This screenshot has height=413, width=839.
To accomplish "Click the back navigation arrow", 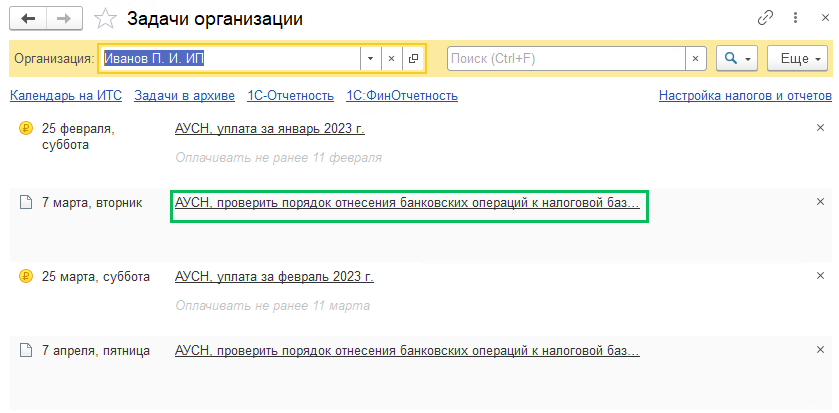I will click(27, 19).
